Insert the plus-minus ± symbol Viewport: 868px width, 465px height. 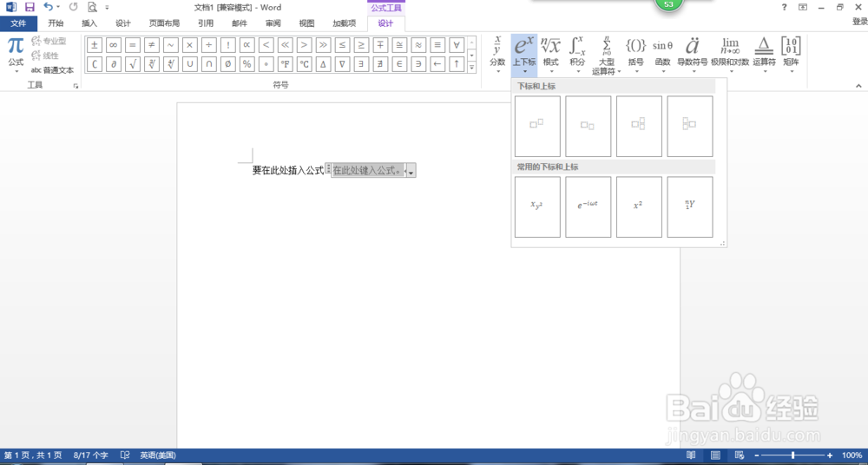(x=95, y=45)
